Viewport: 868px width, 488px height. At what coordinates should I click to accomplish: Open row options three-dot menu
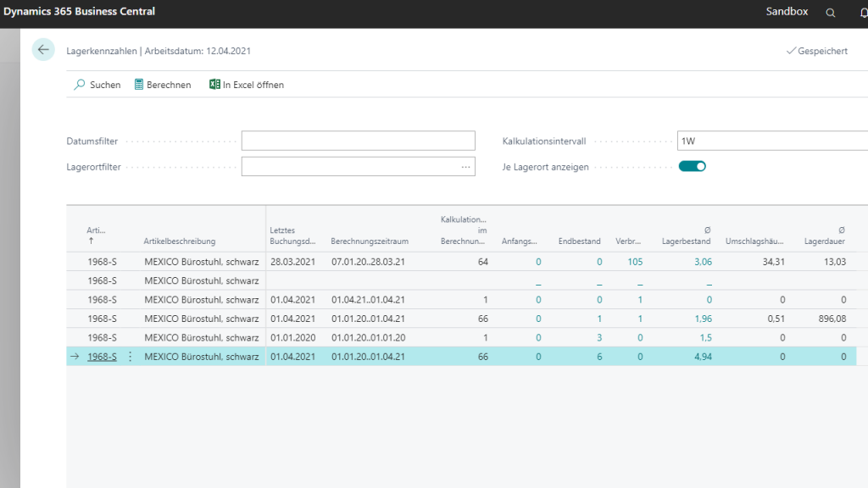(131, 357)
